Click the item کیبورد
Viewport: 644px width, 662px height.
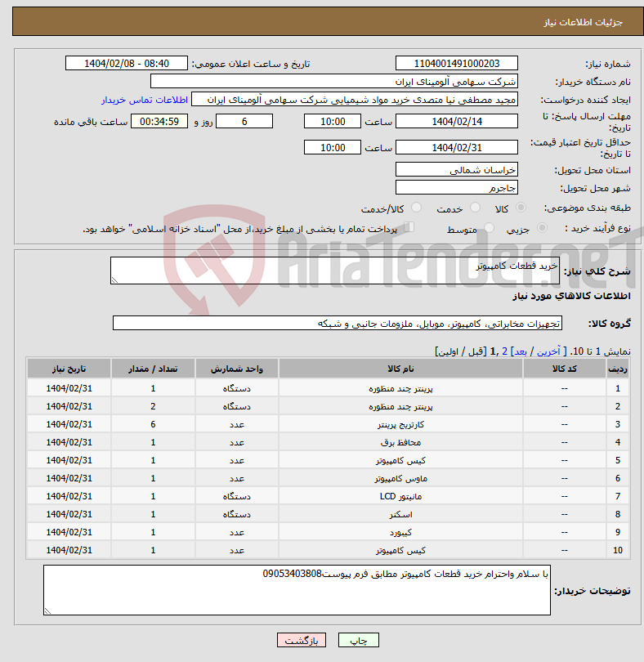(x=400, y=532)
